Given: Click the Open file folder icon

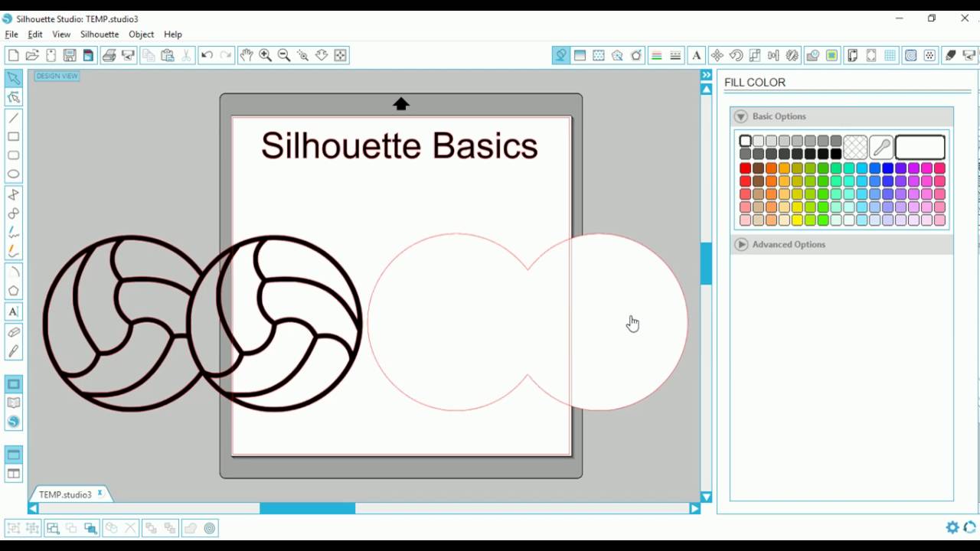Looking at the screenshot, I should tap(32, 55).
